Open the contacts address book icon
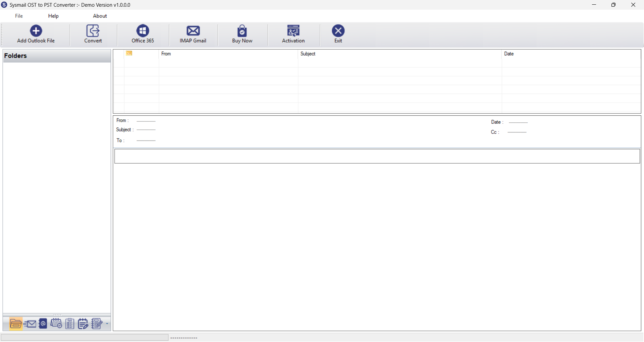Viewport: 644px width, 342px height. (x=43, y=324)
